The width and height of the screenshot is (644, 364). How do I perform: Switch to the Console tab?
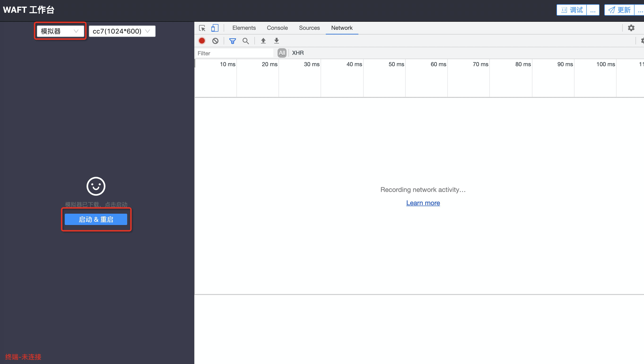click(277, 28)
